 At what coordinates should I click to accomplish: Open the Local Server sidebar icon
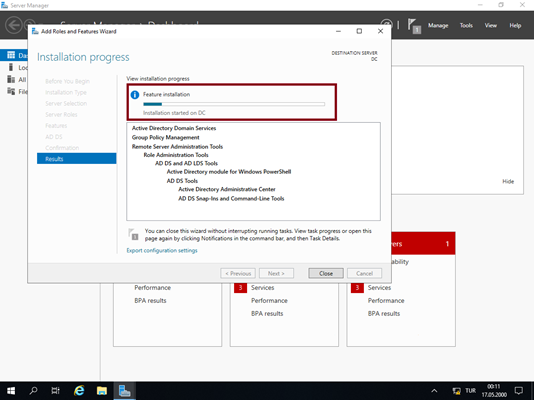click(11, 67)
